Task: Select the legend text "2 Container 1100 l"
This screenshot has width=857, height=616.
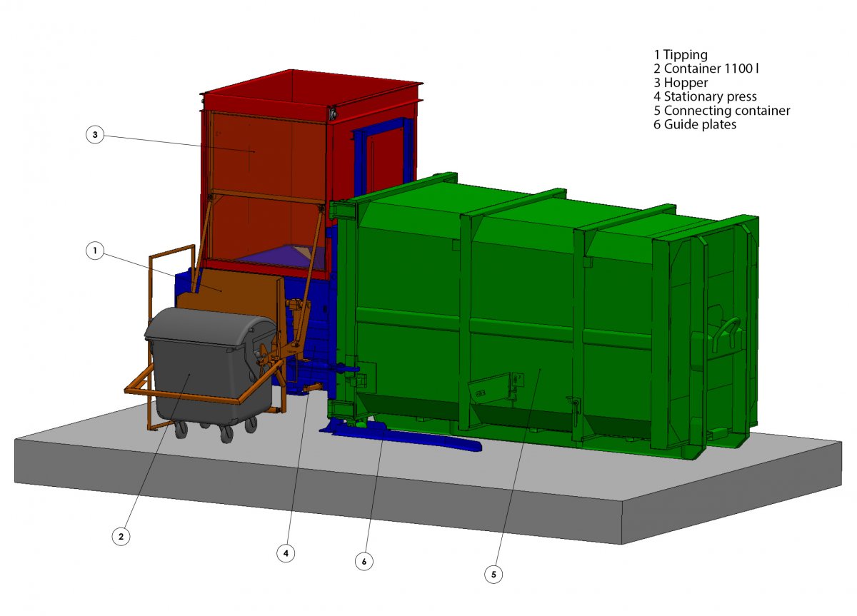Action: 705,69
